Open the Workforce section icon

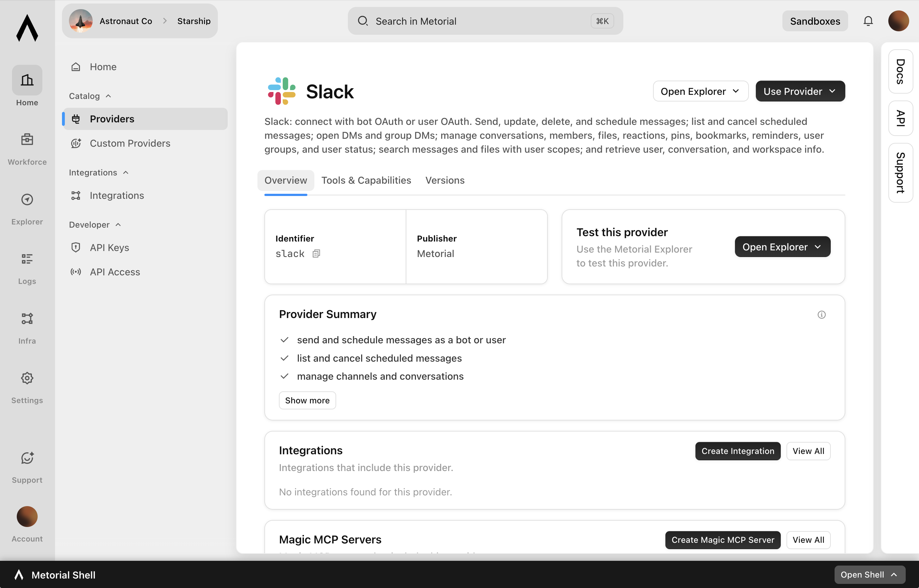point(27,139)
